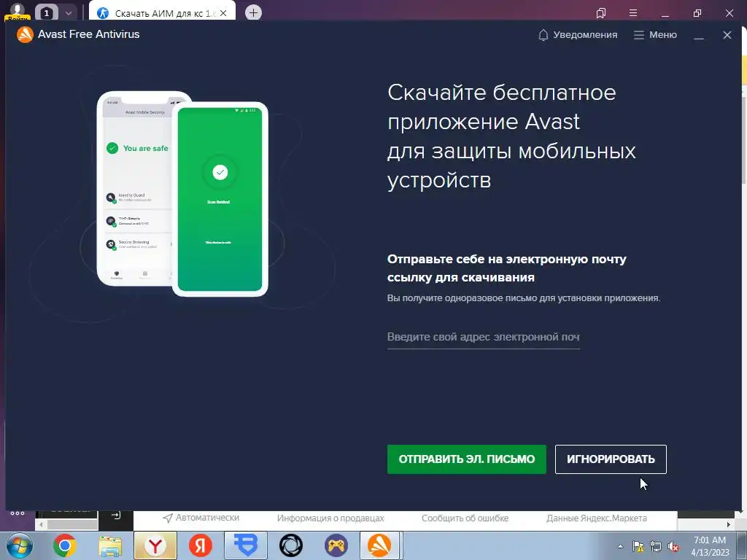This screenshot has height=560, width=747.
Task: Open a new browser tab with plus button
Action: pos(253,13)
